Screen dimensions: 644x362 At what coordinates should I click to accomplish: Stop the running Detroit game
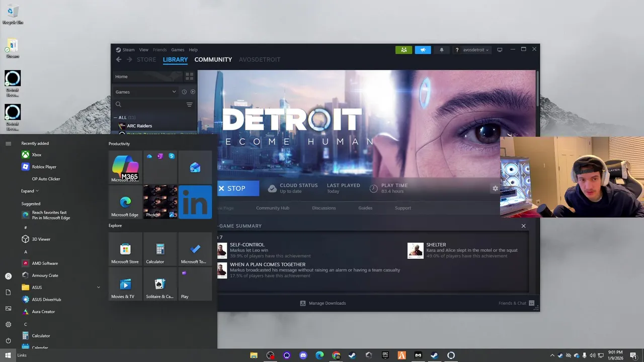click(237, 189)
